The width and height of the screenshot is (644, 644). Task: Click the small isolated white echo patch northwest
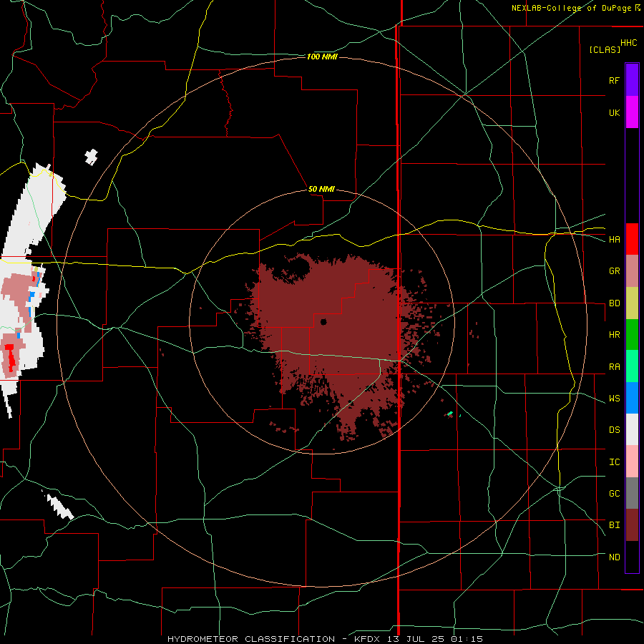click(92, 157)
